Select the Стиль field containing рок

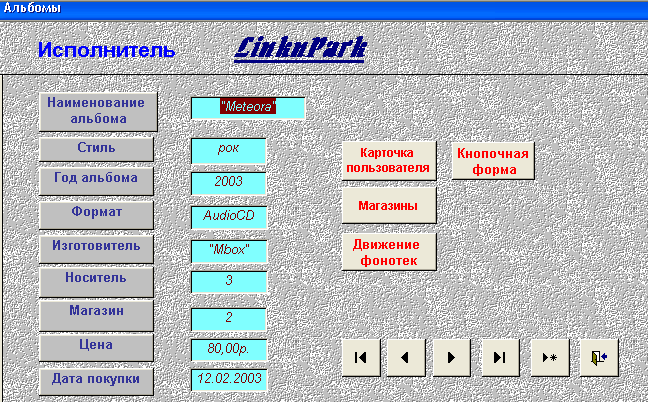coord(229,151)
